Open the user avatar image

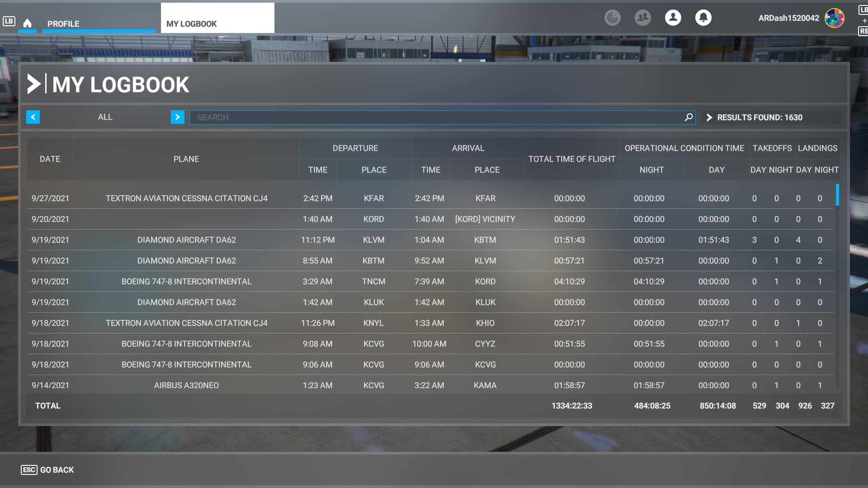click(x=834, y=19)
